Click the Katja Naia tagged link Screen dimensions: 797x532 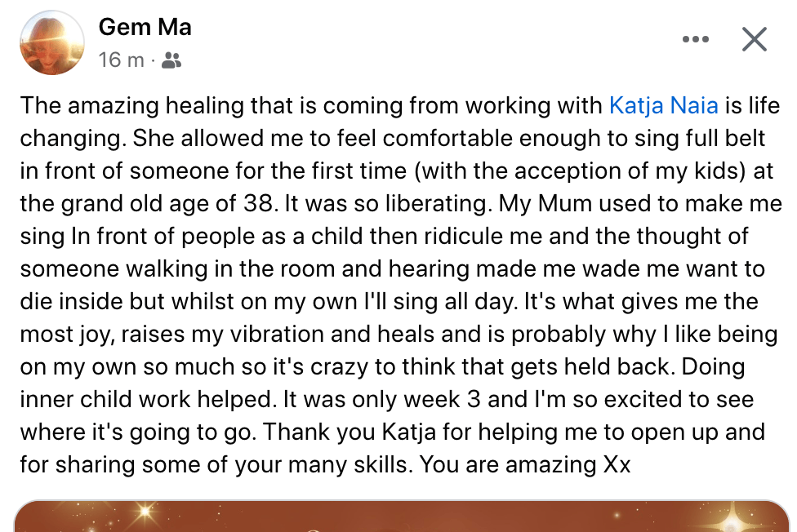point(663,105)
